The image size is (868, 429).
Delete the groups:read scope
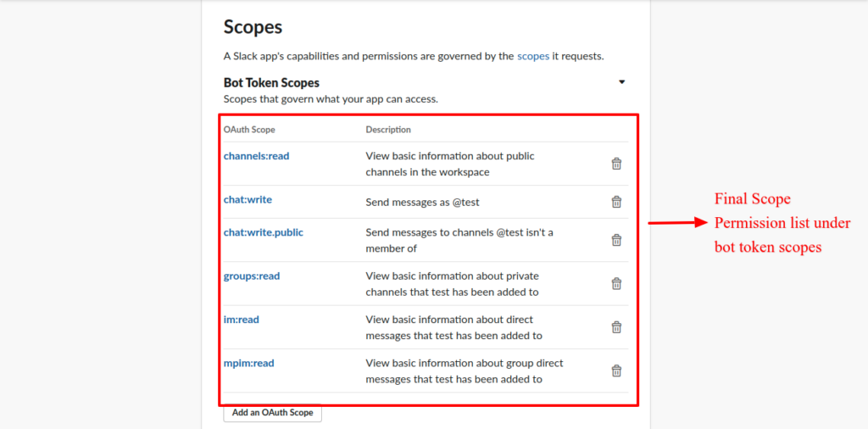click(616, 283)
